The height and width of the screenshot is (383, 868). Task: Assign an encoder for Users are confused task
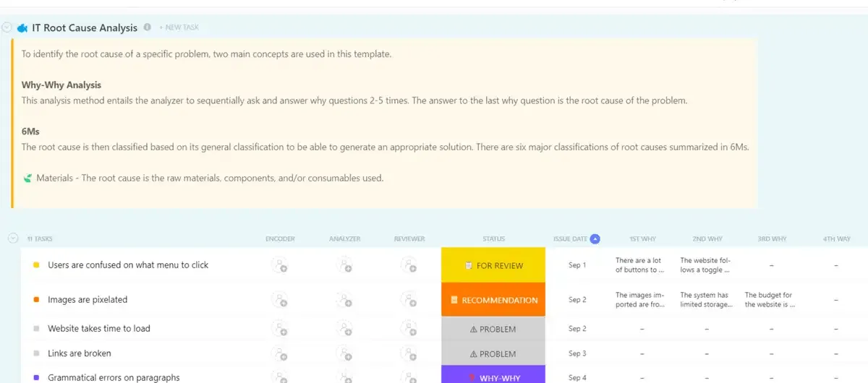point(280,265)
